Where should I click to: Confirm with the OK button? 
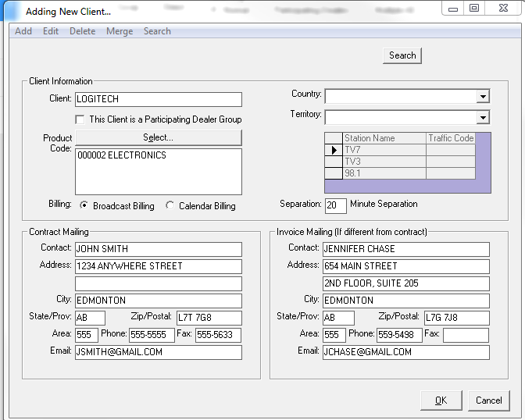(x=441, y=400)
